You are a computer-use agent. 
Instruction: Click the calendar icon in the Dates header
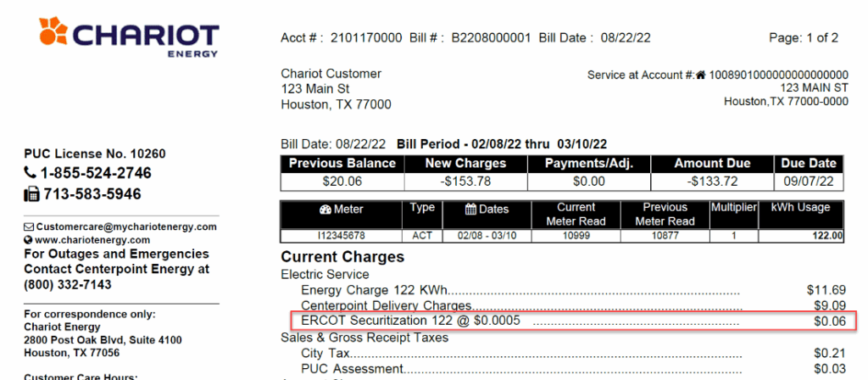470,210
